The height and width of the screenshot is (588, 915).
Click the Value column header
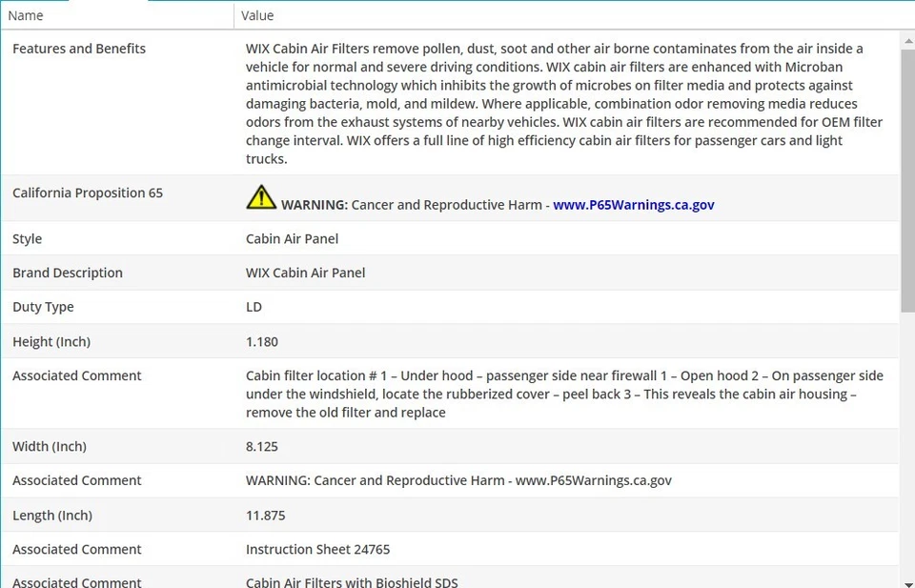click(574, 16)
